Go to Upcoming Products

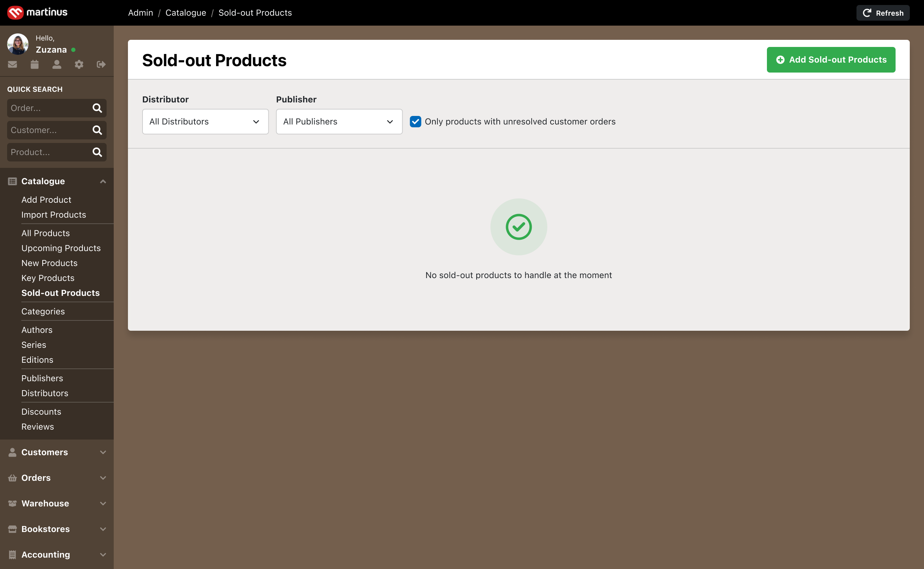pos(61,248)
